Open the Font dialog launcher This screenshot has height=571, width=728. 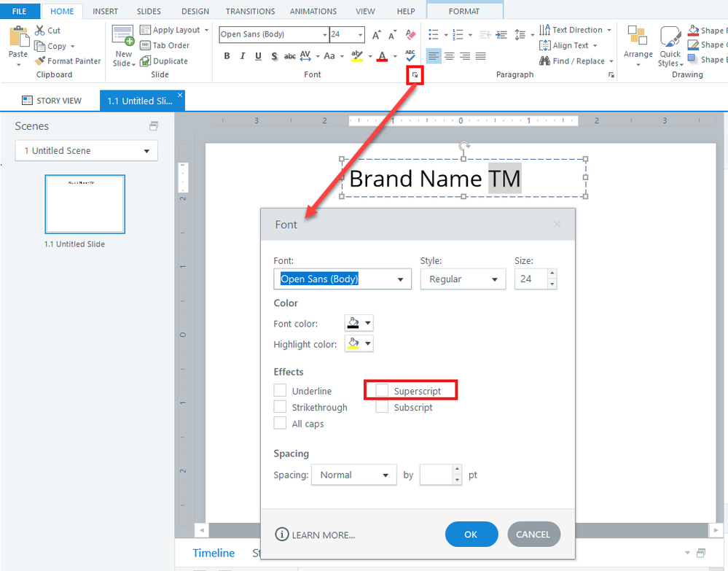(x=415, y=75)
